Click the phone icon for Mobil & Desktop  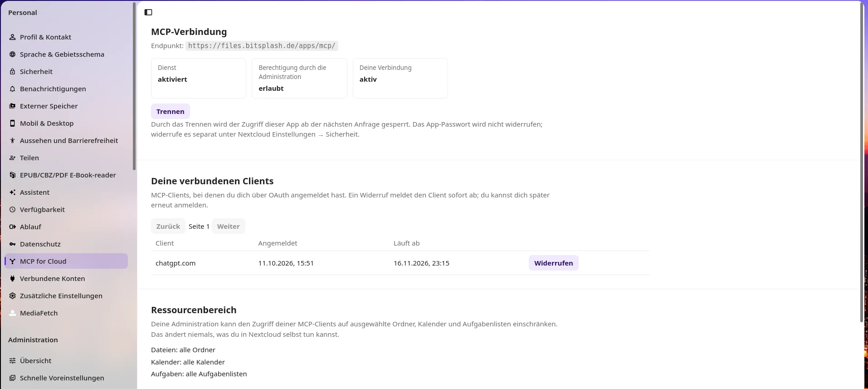(13, 123)
